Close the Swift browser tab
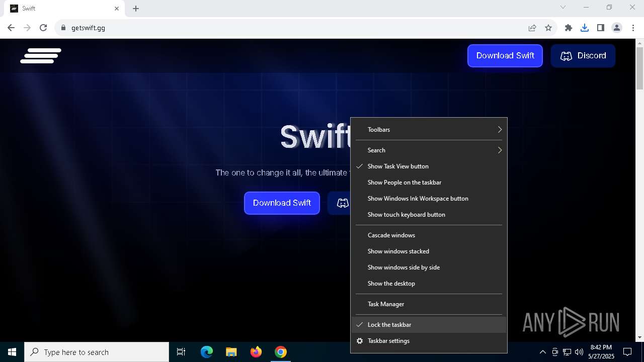 (117, 9)
